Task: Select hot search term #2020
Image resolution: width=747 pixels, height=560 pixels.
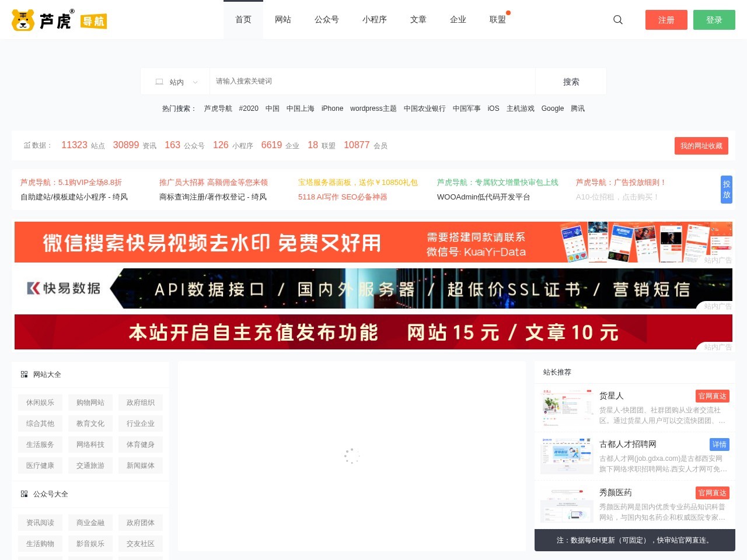Action: (x=249, y=108)
